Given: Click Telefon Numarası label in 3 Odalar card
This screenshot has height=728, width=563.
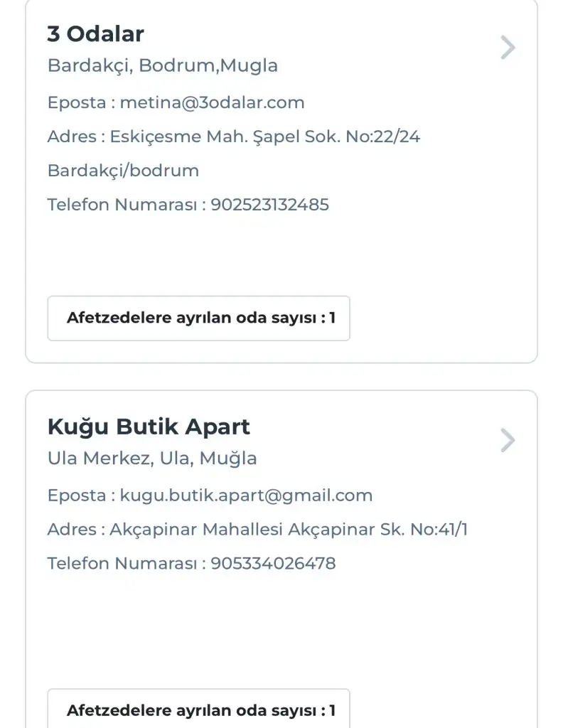Looking at the screenshot, I should coord(122,205).
